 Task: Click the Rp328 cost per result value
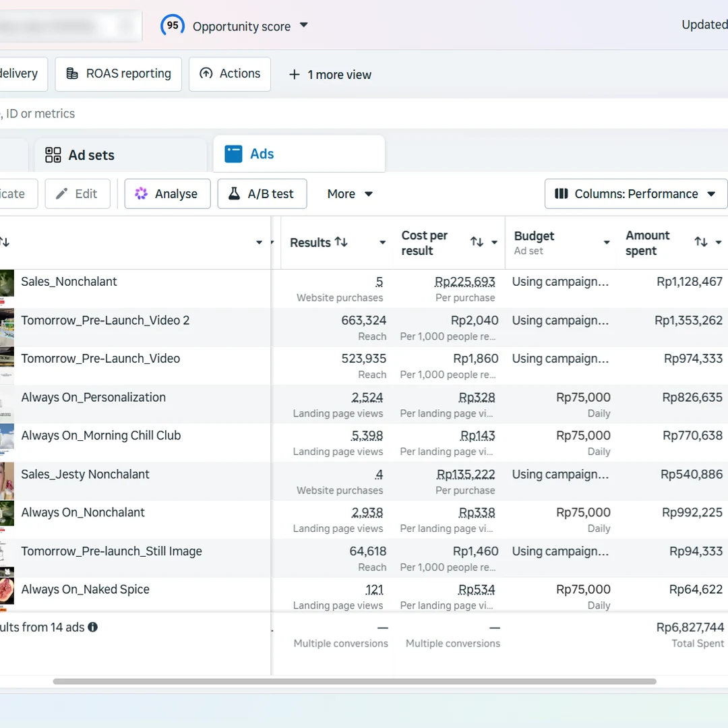click(x=477, y=398)
